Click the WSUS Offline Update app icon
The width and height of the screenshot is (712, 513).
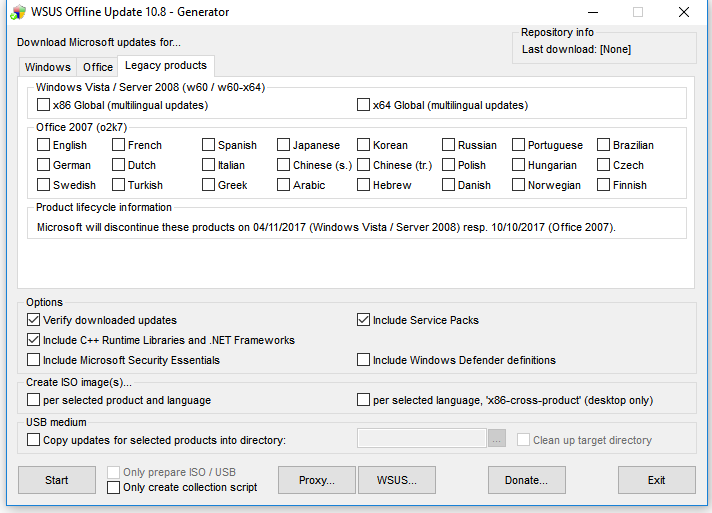tap(18, 12)
